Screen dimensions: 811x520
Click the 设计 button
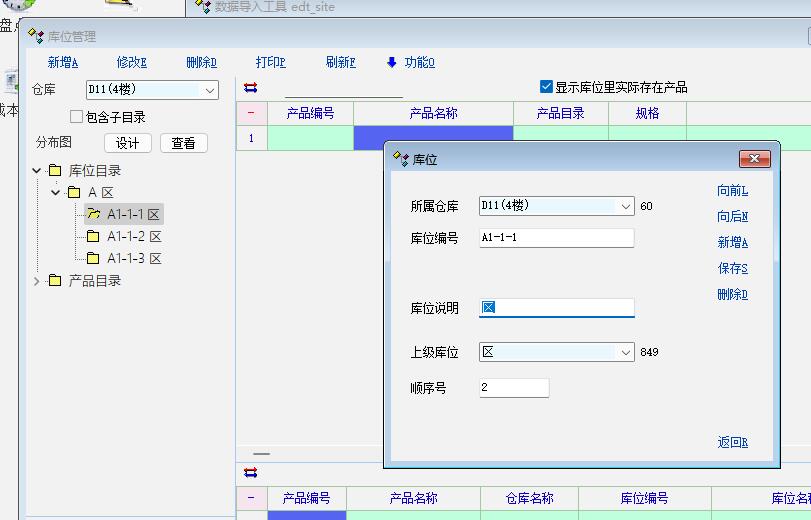click(127, 143)
